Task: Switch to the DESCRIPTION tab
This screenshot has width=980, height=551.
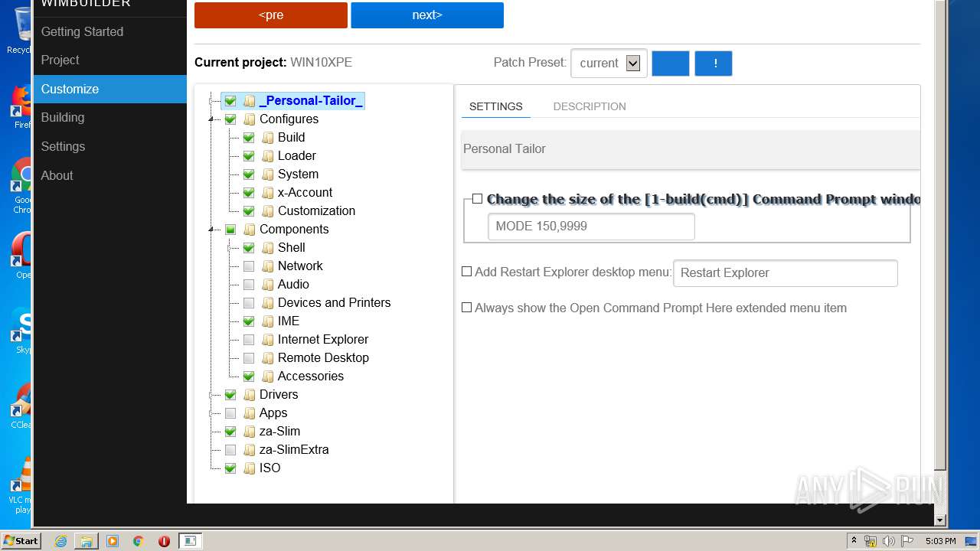Action: coord(590,106)
